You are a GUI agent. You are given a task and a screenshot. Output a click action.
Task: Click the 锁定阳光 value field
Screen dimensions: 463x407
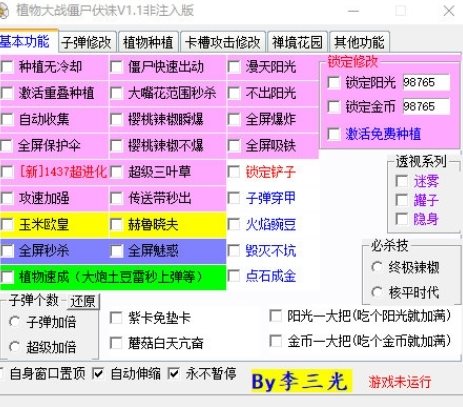coord(426,82)
